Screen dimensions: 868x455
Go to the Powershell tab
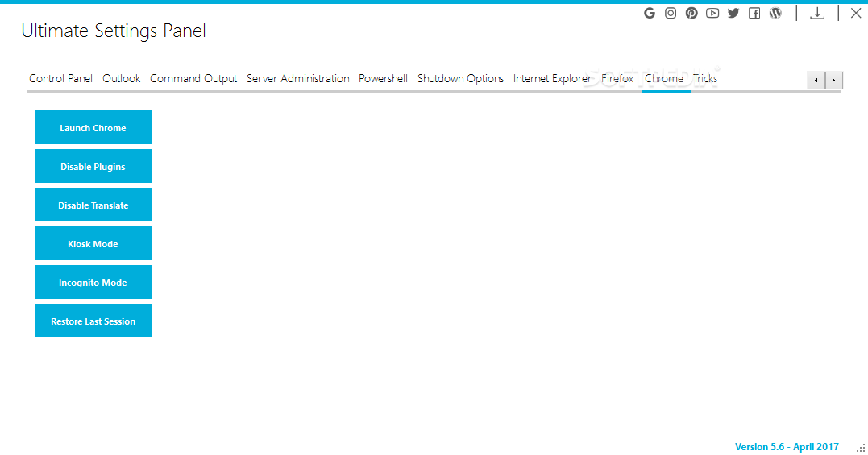pyautogui.click(x=383, y=78)
